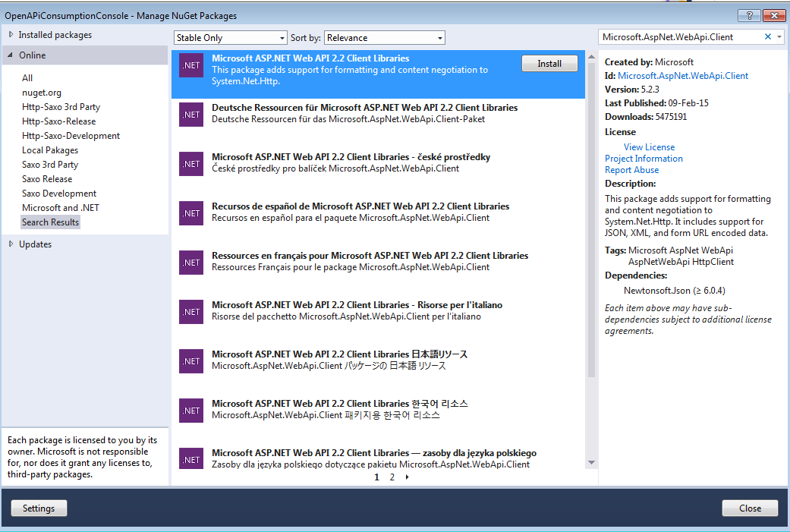This screenshot has width=790, height=532.
Task: Click the .NET icon of the české prostředky package
Action: (x=191, y=164)
